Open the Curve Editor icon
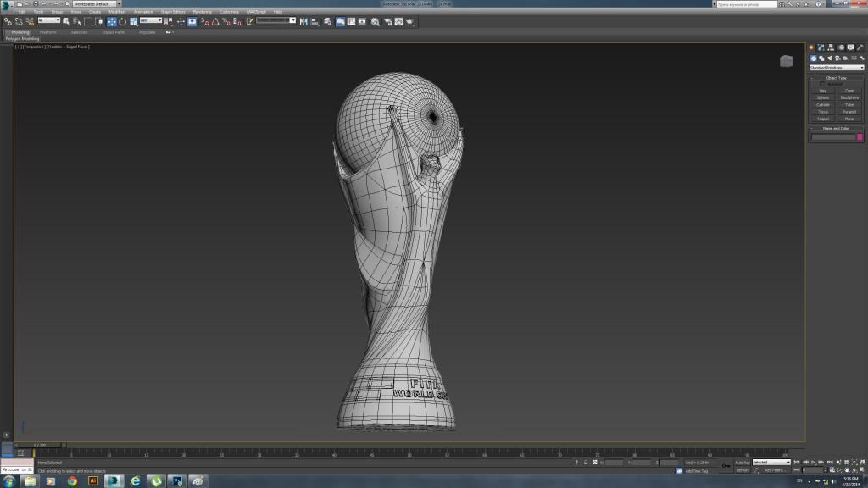Screen dimensions: 868x488 click(351, 21)
